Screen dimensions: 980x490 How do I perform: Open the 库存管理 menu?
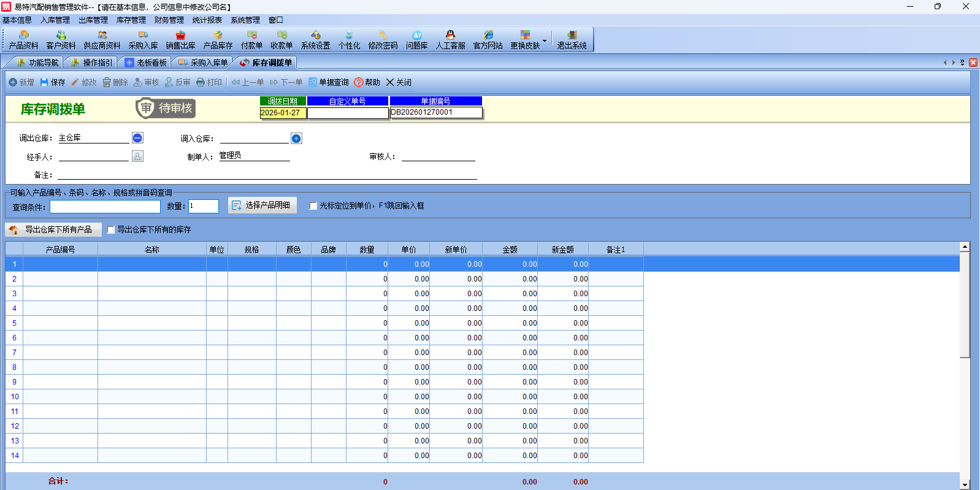click(x=131, y=20)
